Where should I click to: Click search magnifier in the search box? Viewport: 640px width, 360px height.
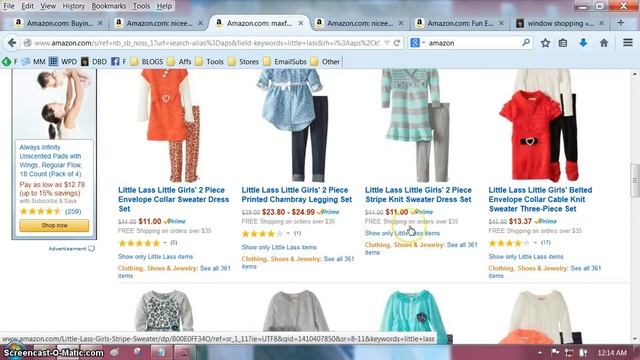(x=526, y=42)
